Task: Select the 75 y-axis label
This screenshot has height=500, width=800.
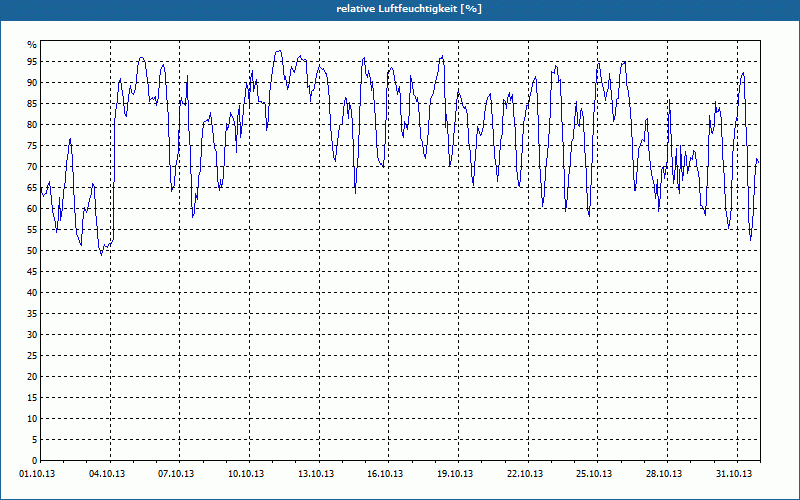Action: (32, 145)
